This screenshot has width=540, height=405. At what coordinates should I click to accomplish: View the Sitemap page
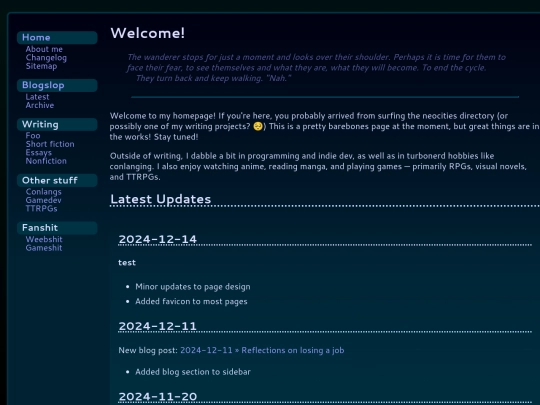(41, 66)
